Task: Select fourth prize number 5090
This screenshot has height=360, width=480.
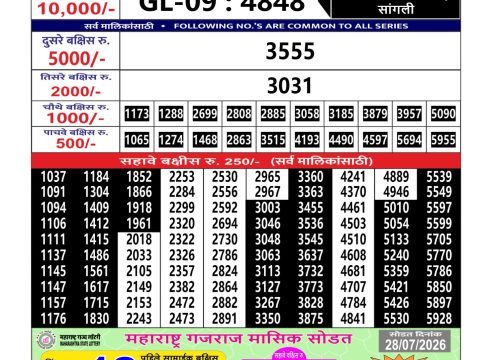Action: 443,114
